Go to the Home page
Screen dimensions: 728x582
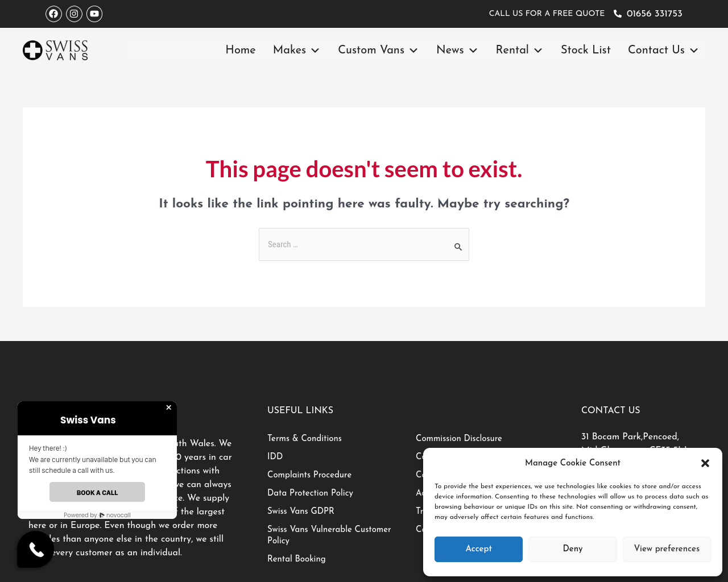[x=241, y=50]
